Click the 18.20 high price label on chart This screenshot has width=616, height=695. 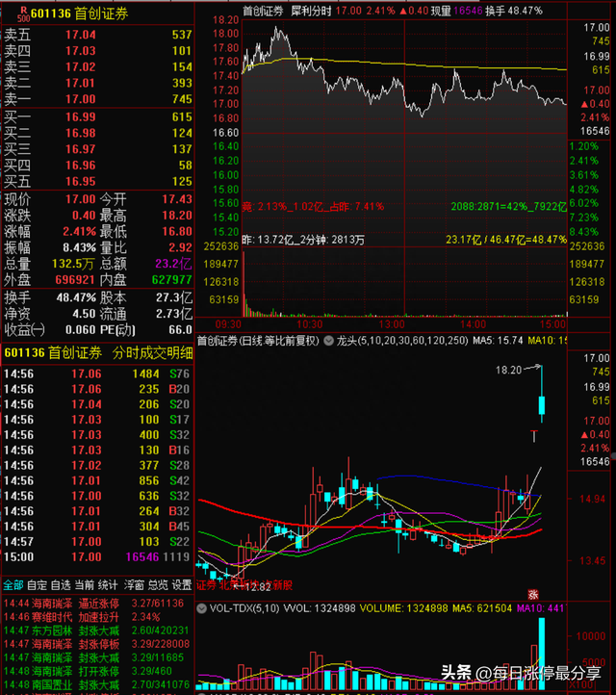click(x=509, y=370)
